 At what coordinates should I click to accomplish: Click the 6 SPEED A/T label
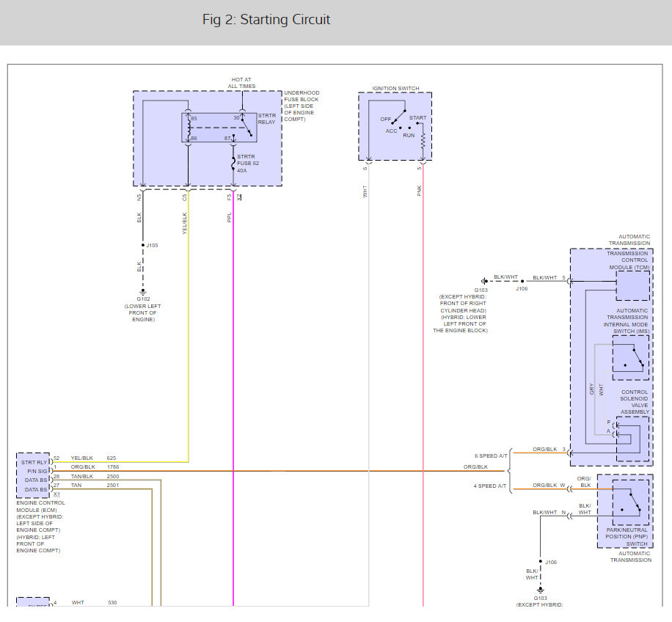tap(491, 455)
